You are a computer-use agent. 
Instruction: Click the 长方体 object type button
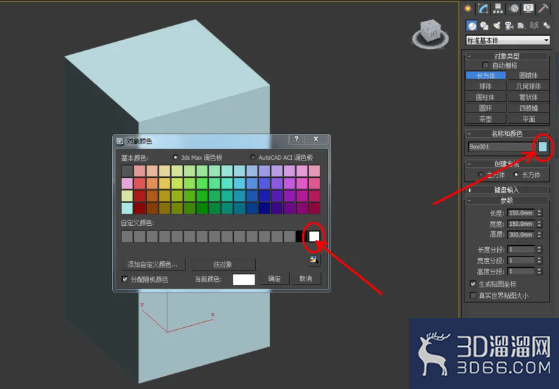(x=486, y=76)
